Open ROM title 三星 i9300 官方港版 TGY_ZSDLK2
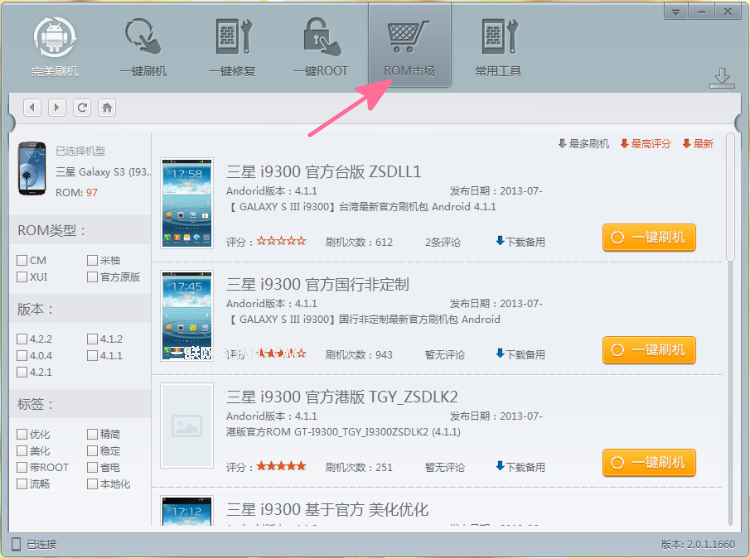Viewport: 750px width, 558px height. pyautogui.click(x=342, y=397)
